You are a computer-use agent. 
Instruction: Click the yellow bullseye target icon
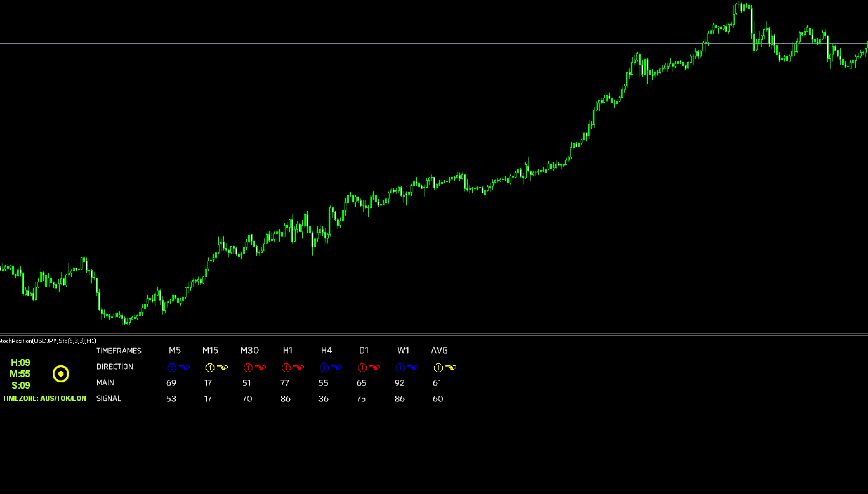pos(61,374)
